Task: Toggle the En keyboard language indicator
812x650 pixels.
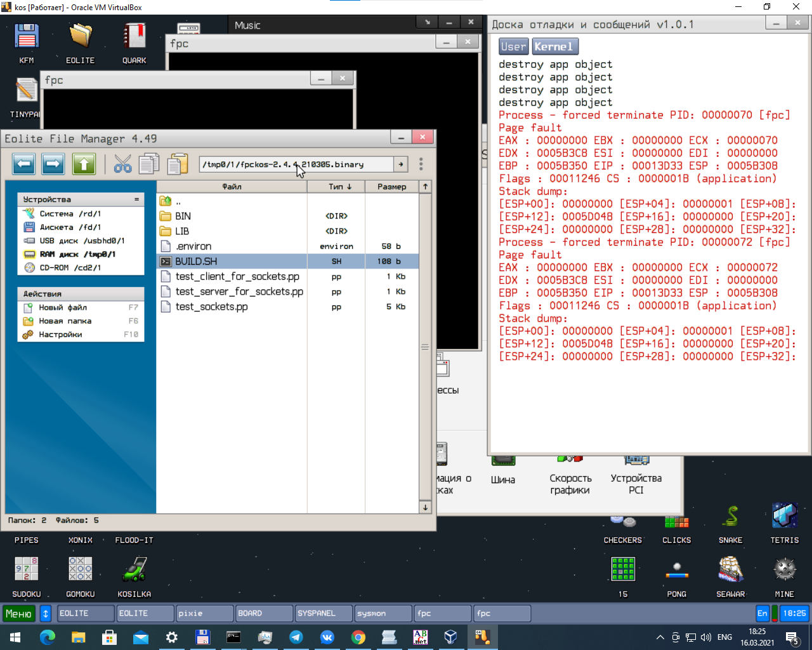Action: 762,613
